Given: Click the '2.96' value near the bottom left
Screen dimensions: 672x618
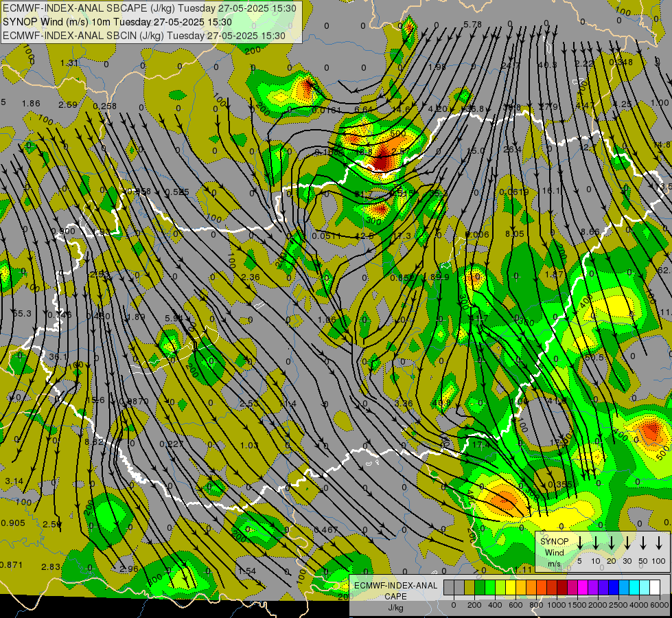Looking at the screenshot, I should [x=129, y=569].
